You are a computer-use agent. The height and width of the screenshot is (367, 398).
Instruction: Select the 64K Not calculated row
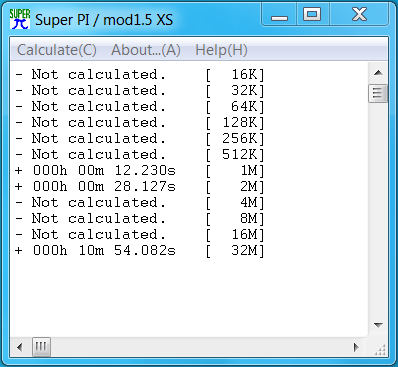tap(140, 107)
